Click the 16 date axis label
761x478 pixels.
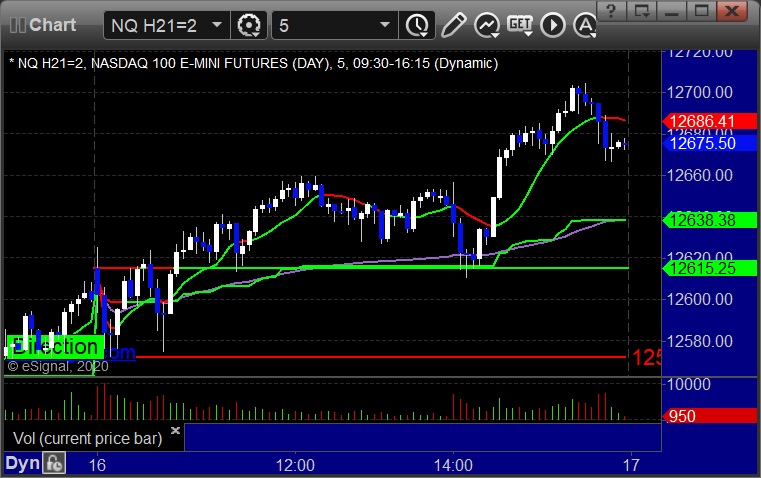point(97,465)
